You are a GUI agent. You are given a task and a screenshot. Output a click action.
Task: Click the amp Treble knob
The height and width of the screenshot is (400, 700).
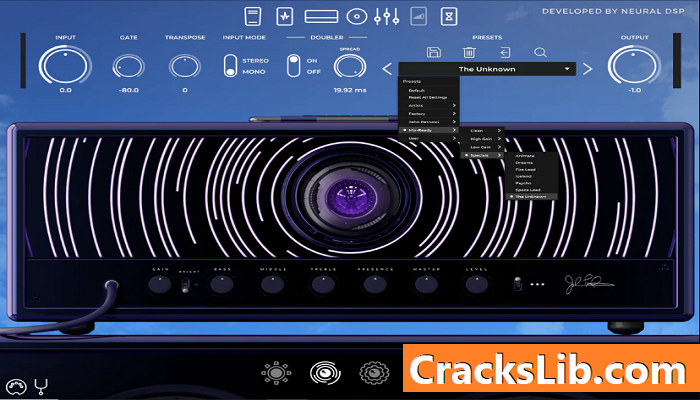(324, 284)
